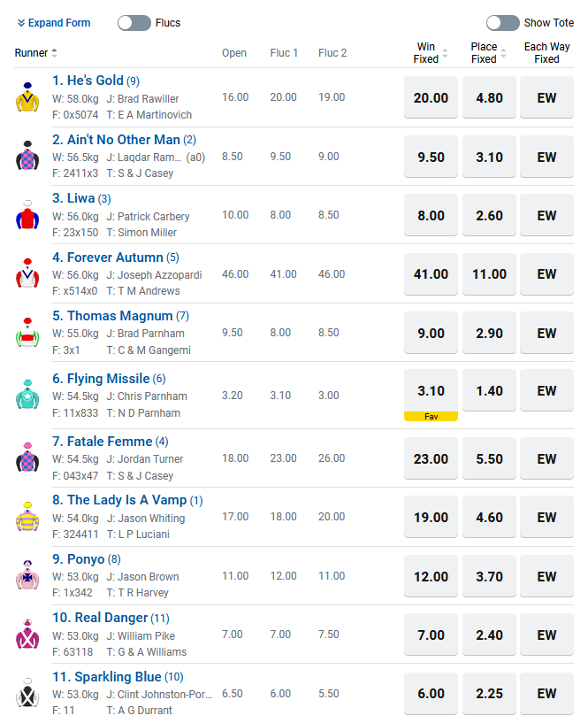
Task: Click Real Danger magenta silks icon
Action: point(28,635)
